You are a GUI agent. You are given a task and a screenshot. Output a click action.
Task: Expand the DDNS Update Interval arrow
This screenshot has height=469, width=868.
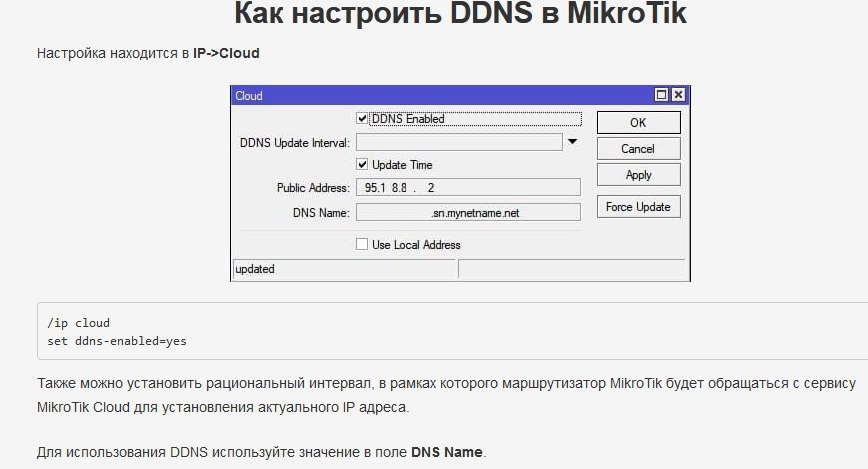pyautogui.click(x=572, y=142)
